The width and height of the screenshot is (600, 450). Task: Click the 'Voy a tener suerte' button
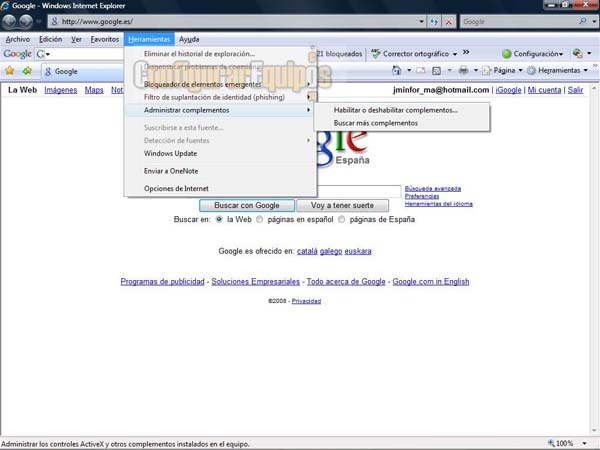[342, 205]
